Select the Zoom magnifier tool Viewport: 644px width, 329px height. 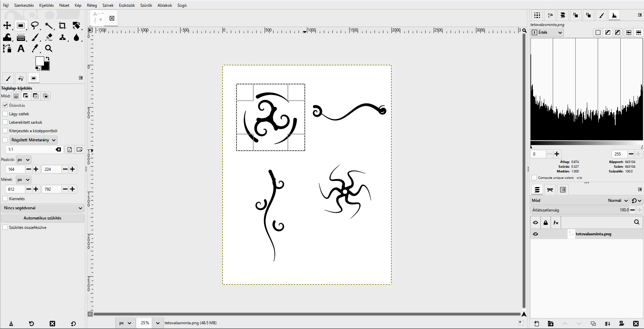pyautogui.click(x=49, y=49)
